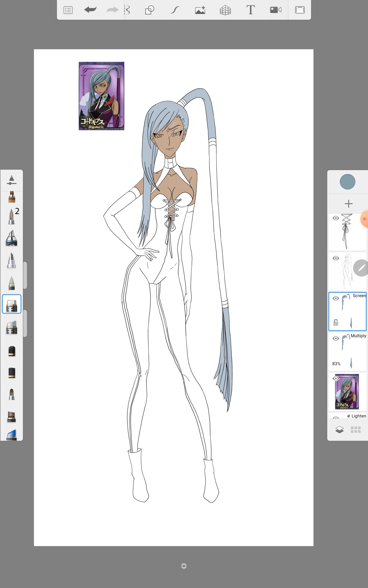Open the symmetry tool
Viewport: 368px width, 588px height.
[x=127, y=10]
